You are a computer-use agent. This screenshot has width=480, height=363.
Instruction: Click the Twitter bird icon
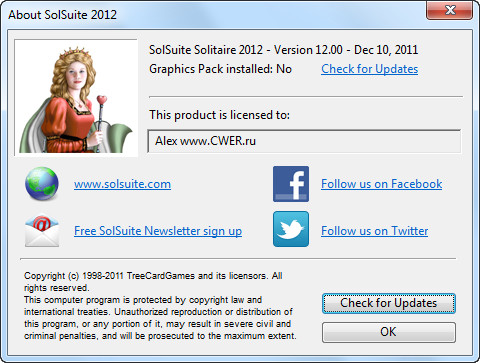291,229
